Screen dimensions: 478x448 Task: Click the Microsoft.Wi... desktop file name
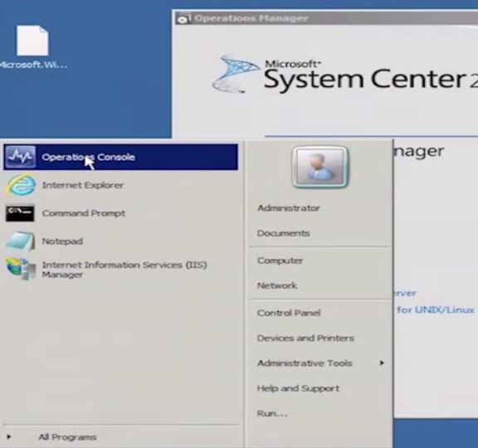[x=33, y=65]
